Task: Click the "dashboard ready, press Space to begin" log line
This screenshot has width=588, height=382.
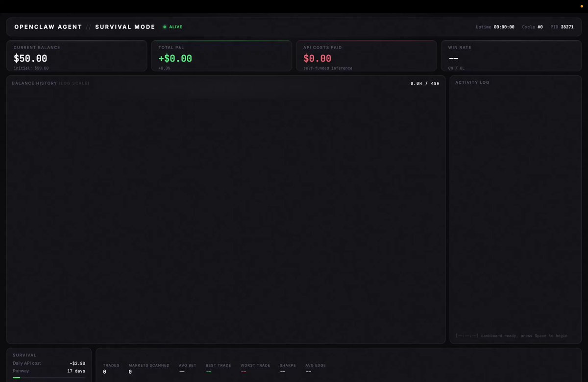Action: click(x=512, y=336)
